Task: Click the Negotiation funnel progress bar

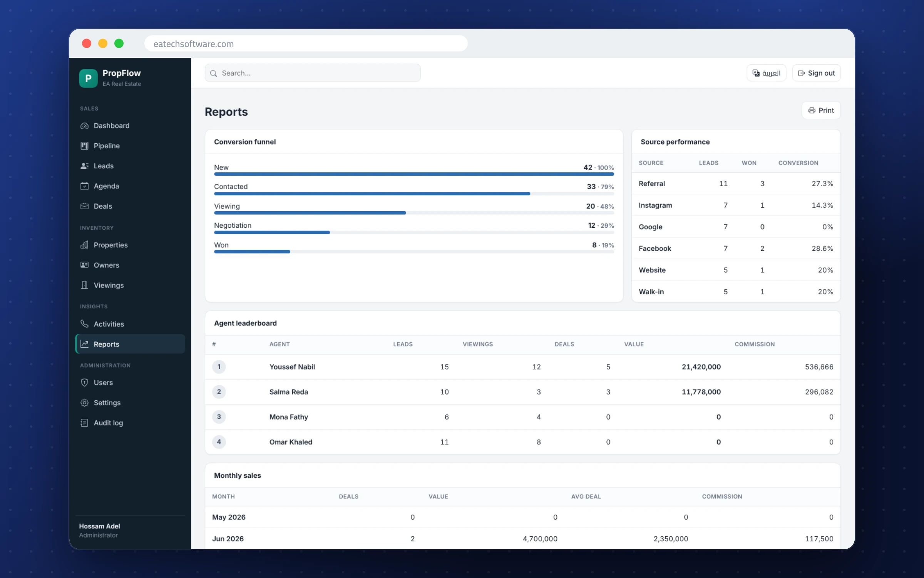Action: (x=414, y=232)
